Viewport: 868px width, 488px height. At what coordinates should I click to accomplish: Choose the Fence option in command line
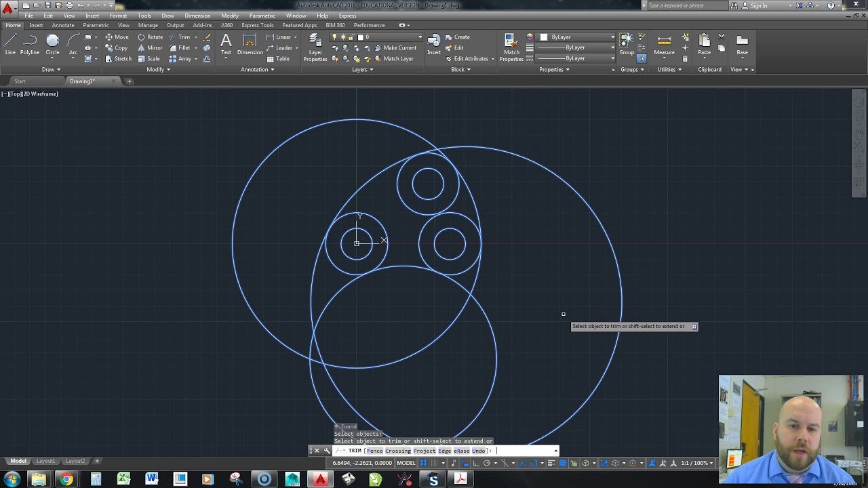374,451
